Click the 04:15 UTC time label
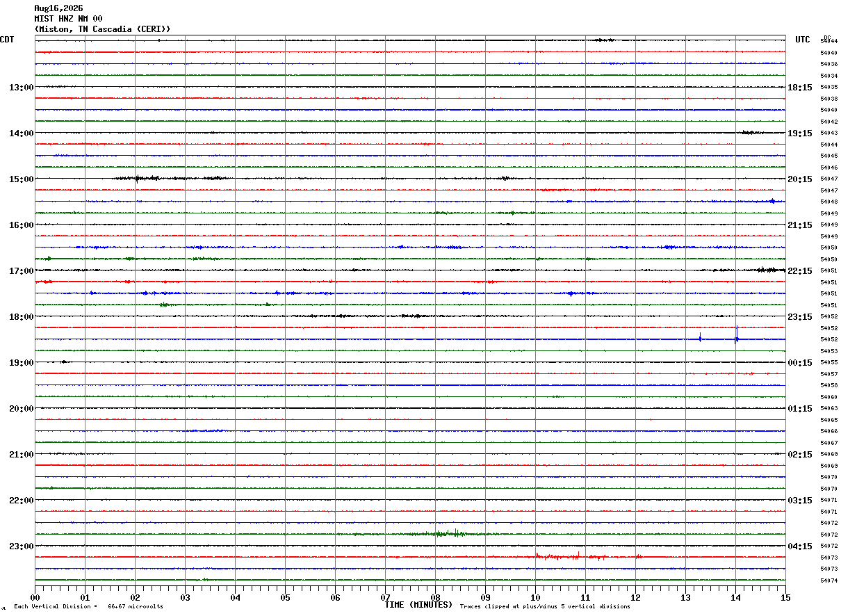Viewport: 841px width, 616px height. tap(800, 546)
